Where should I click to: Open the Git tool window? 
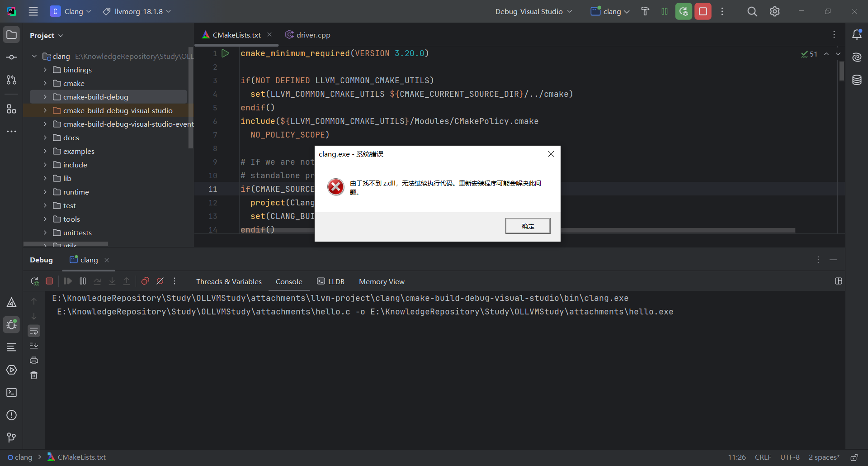[x=12, y=437]
